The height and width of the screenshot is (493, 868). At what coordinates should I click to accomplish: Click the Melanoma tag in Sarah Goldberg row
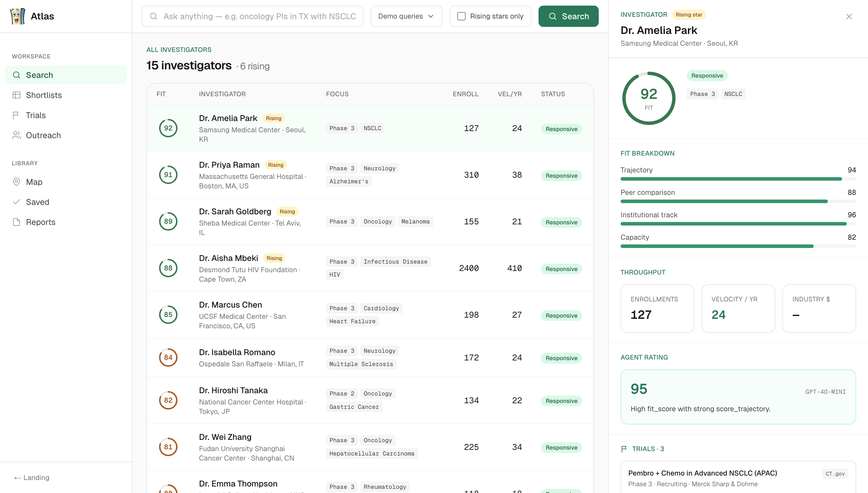click(x=415, y=221)
